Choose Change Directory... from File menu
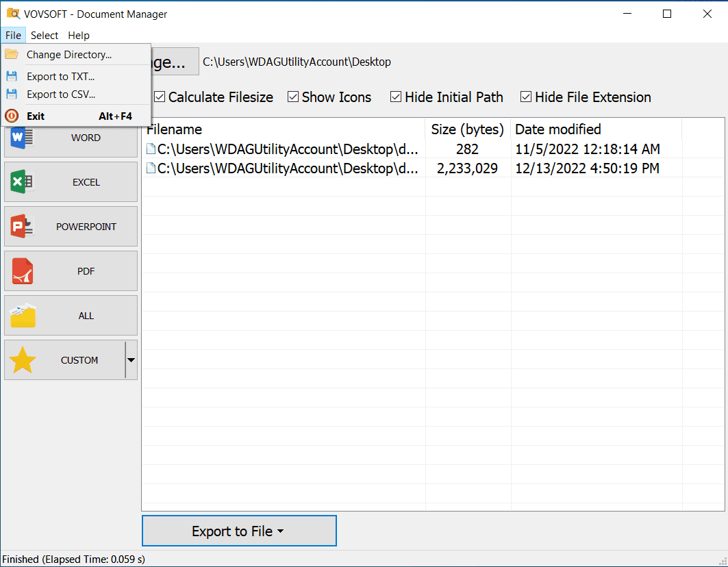The height and width of the screenshot is (567, 728). coord(77,54)
